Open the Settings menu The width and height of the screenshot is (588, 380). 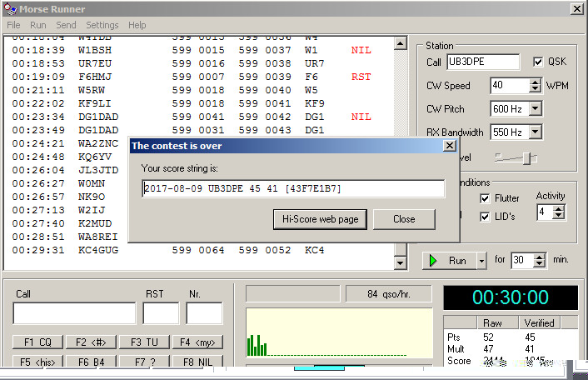102,25
